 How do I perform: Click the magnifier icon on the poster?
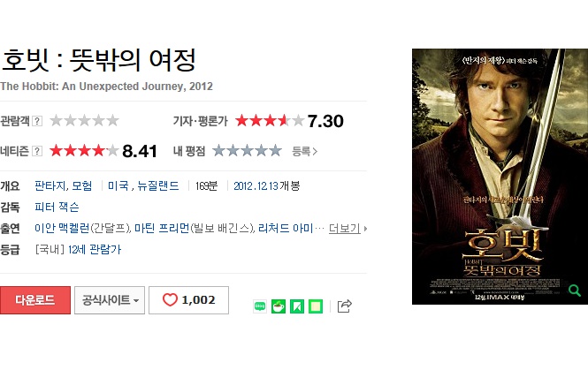574,291
